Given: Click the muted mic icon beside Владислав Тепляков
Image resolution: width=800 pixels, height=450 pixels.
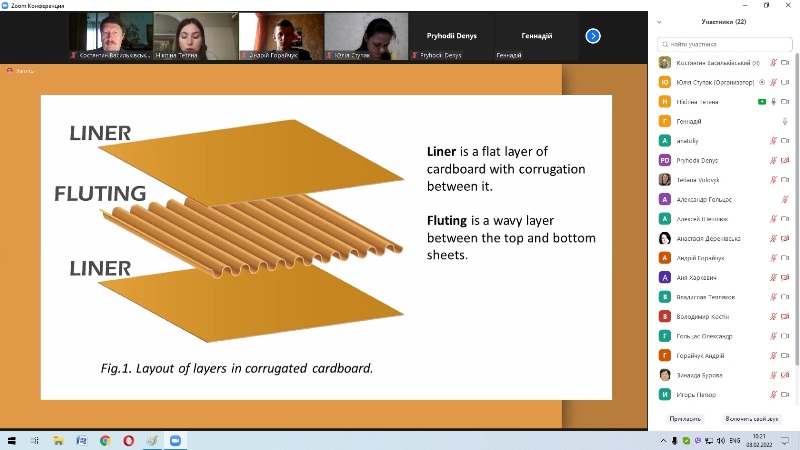Looking at the screenshot, I should tap(773, 297).
